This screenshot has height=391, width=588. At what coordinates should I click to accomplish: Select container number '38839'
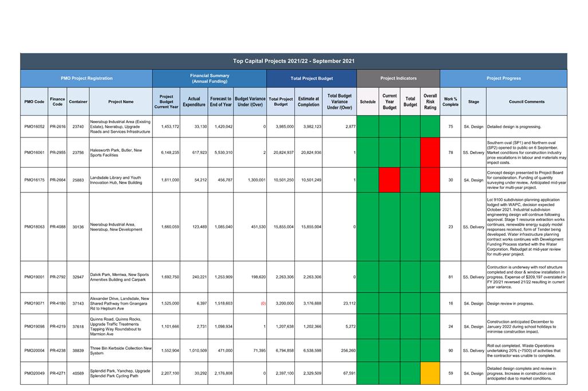click(78, 350)
